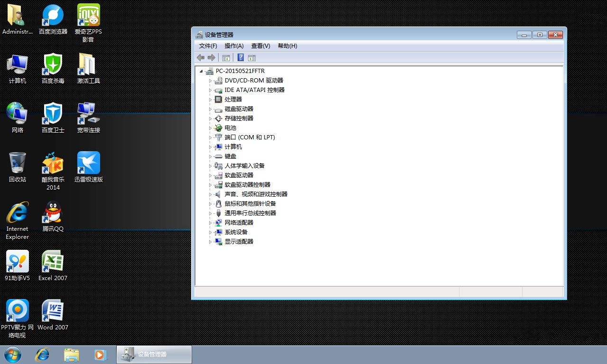The image size is (607, 364).
Task: Toggle the action pane visibility
Action: (x=251, y=57)
